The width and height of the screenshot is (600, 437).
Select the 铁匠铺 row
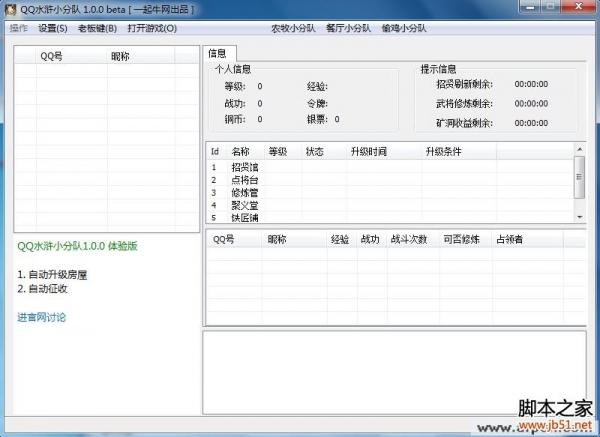click(390, 217)
